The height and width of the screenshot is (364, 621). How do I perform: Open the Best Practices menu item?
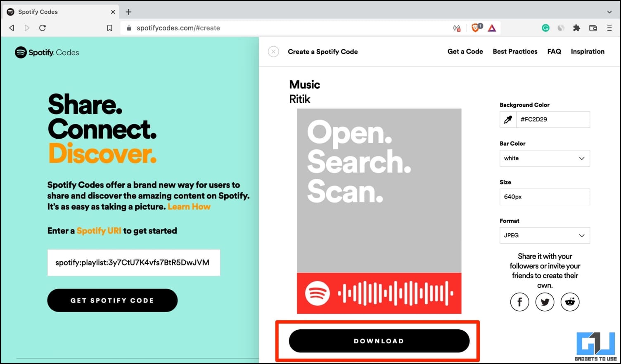515,52
